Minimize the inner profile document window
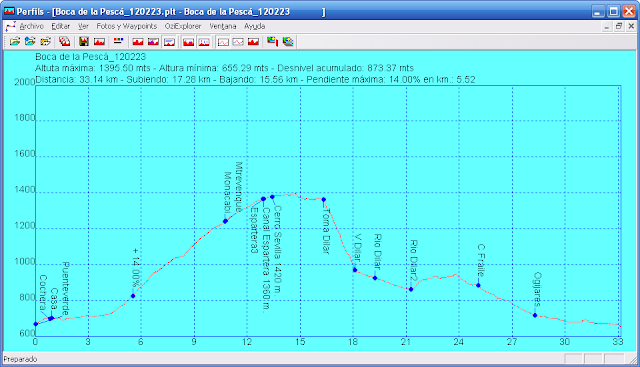The image size is (640, 367). coord(607,27)
